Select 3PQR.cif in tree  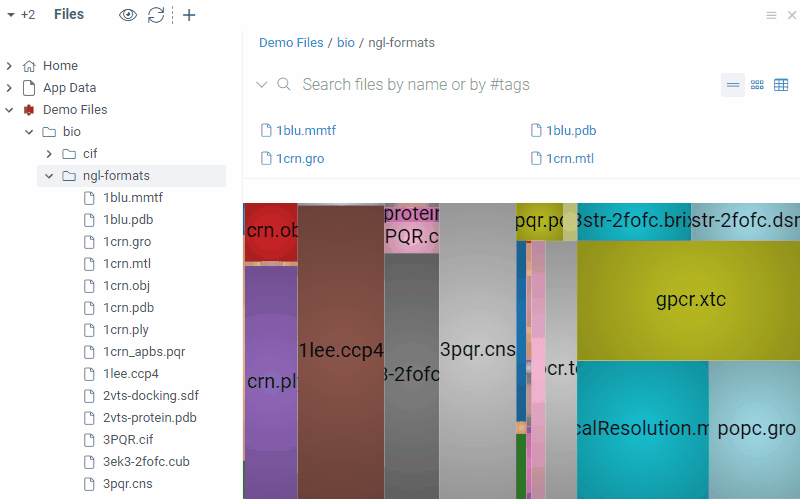click(x=128, y=439)
